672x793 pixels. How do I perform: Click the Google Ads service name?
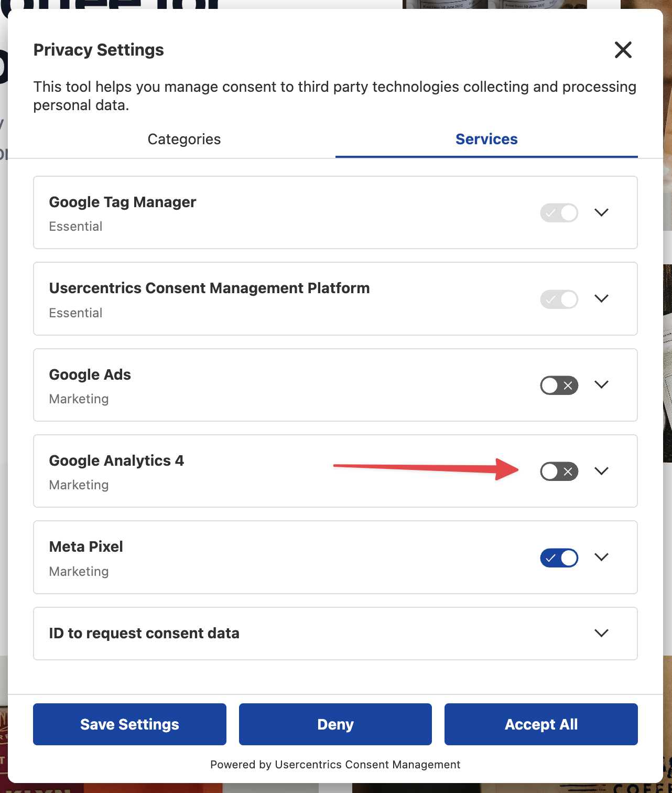click(90, 374)
